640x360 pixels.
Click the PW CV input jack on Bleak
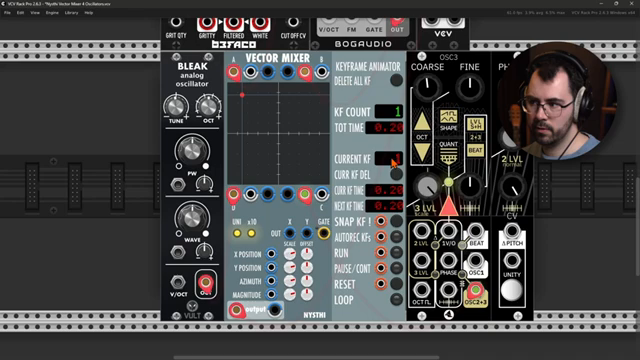(x=178, y=184)
